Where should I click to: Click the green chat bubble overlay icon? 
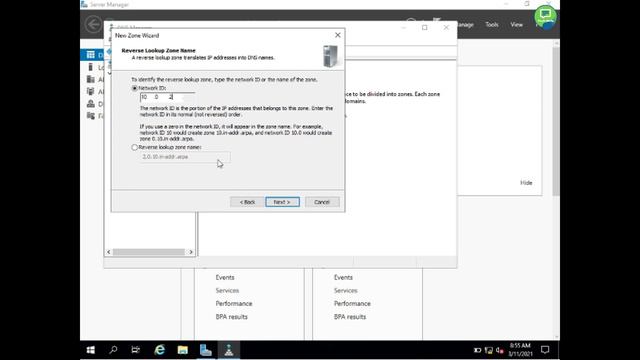pos(545,16)
